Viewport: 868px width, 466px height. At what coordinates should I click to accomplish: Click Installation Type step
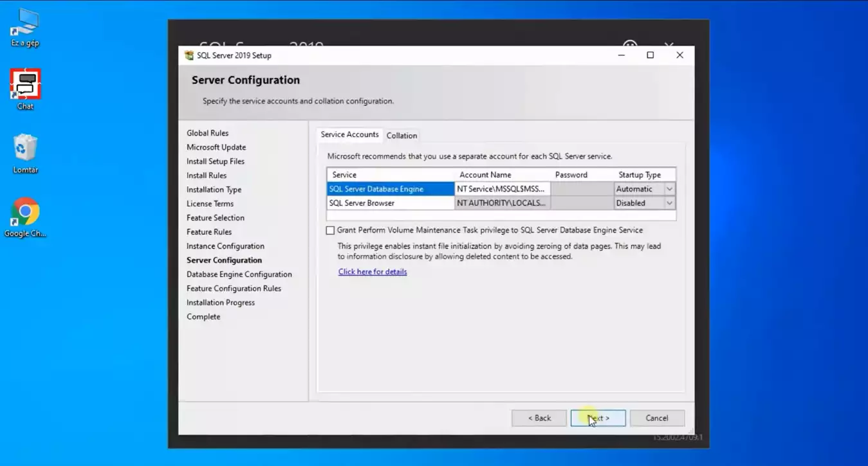pos(214,190)
